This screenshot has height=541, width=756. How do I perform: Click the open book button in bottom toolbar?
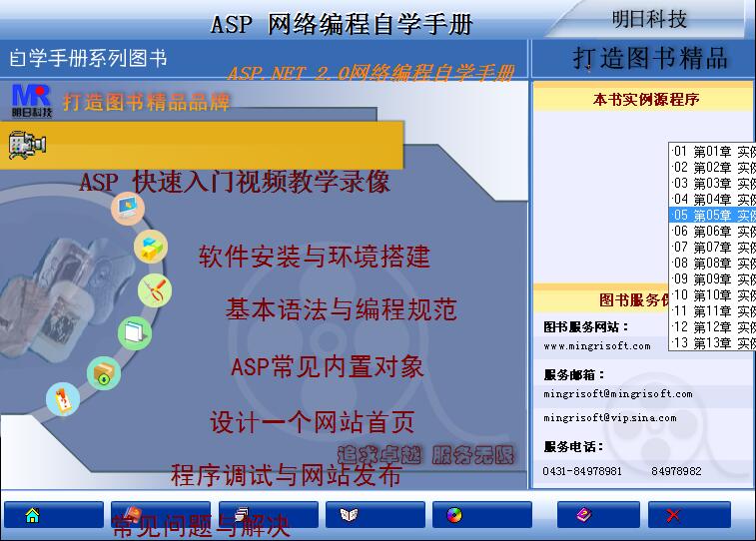(376, 515)
